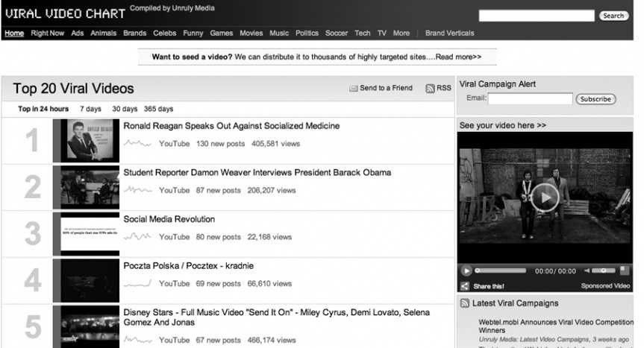Open the Politics category
The width and height of the screenshot is (644, 348).
click(307, 34)
